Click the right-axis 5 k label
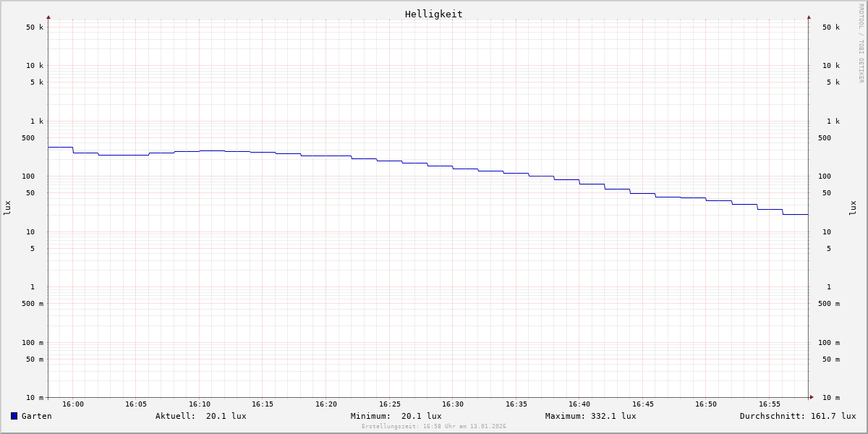 coord(833,82)
